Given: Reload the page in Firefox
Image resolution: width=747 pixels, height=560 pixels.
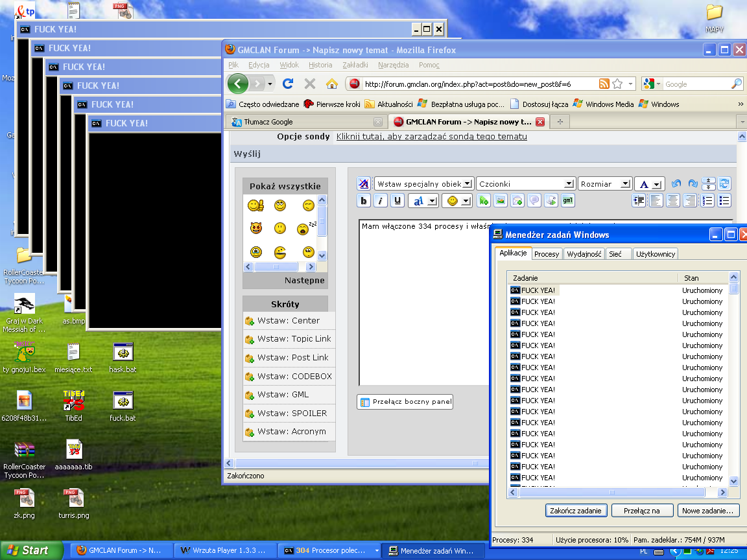Looking at the screenshot, I should pos(288,84).
